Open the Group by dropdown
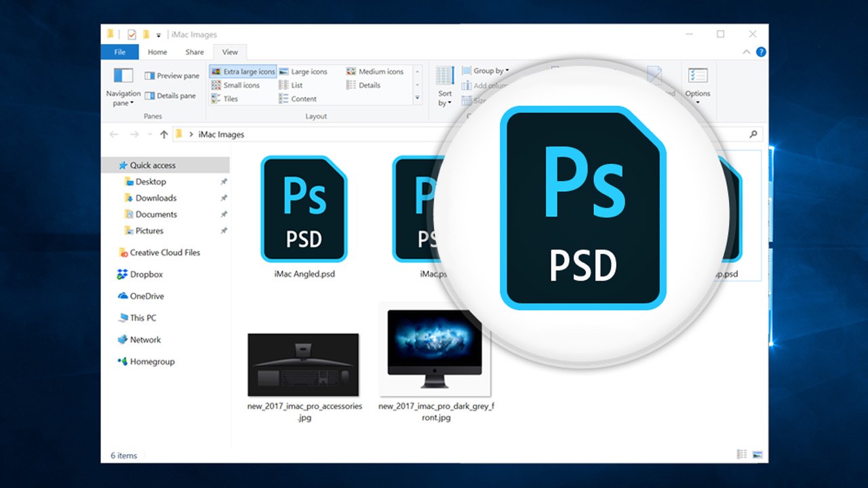Image resolution: width=868 pixels, height=488 pixels. coord(486,70)
